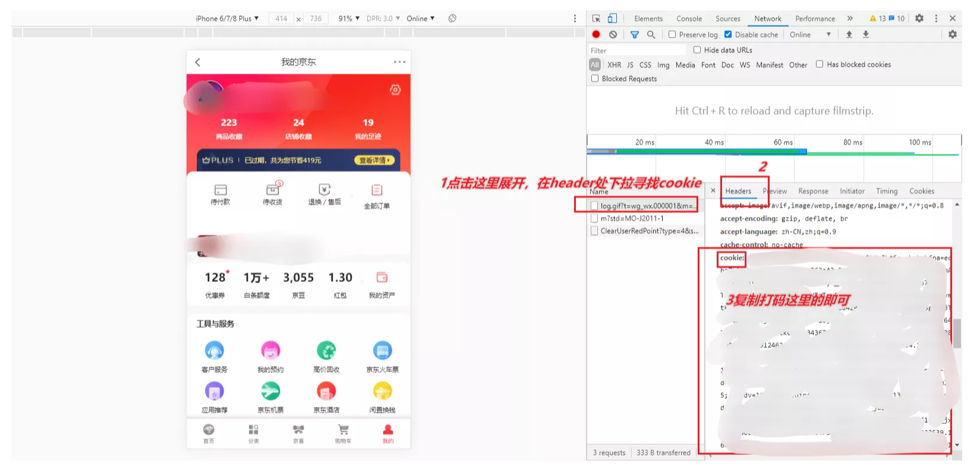The width and height of the screenshot is (980, 475).
Task: Click the red record network log button
Action: pos(596,34)
